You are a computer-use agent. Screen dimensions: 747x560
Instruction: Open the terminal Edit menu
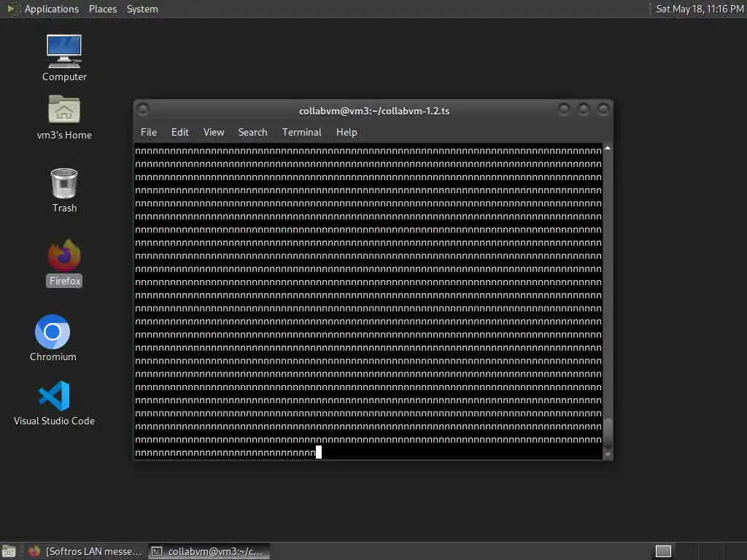tap(180, 133)
